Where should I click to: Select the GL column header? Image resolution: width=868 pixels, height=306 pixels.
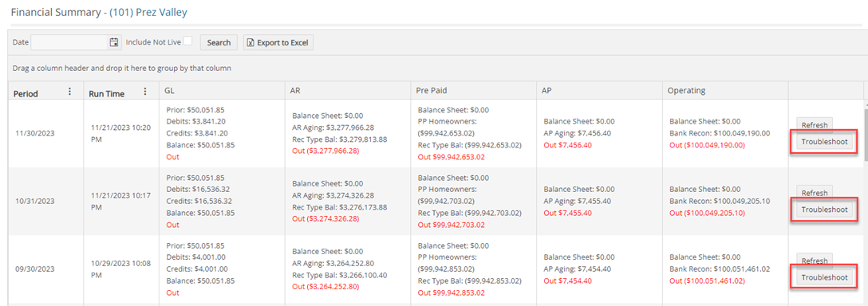click(x=222, y=91)
